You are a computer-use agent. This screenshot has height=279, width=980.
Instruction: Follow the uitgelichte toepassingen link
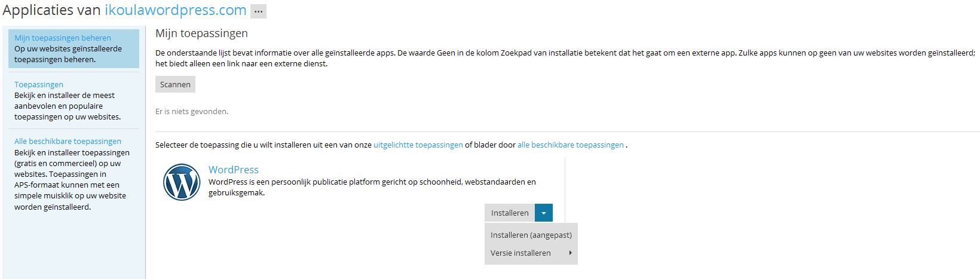418,145
